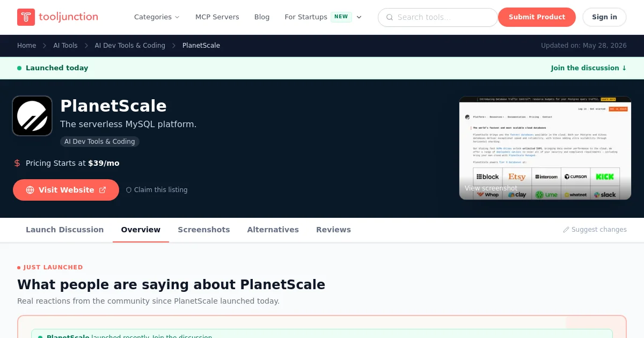Click the serverless MySQL platform tagline
The image size is (644, 338).
pyautogui.click(x=128, y=124)
